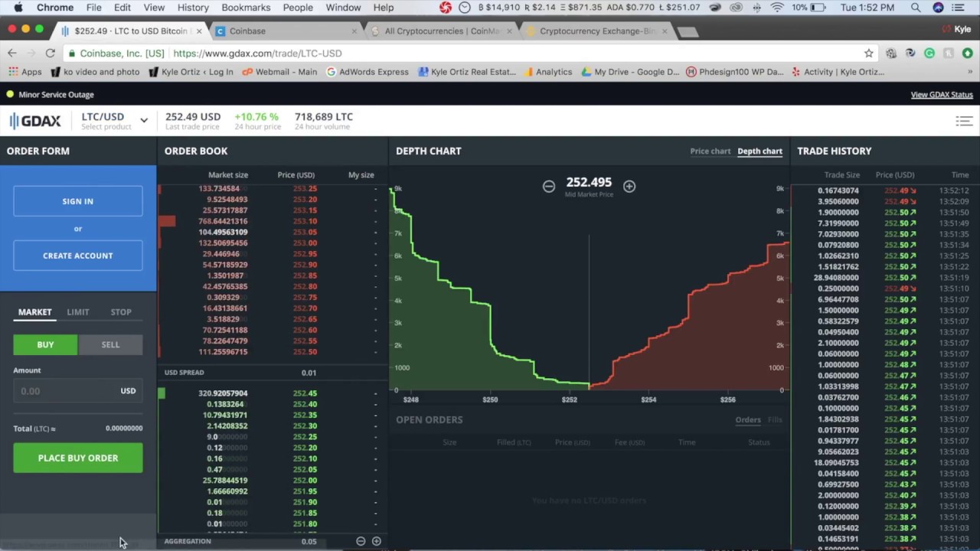This screenshot has width=980, height=551.
Task: Click the CREATE ACCOUNT button
Action: (x=78, y=256)
